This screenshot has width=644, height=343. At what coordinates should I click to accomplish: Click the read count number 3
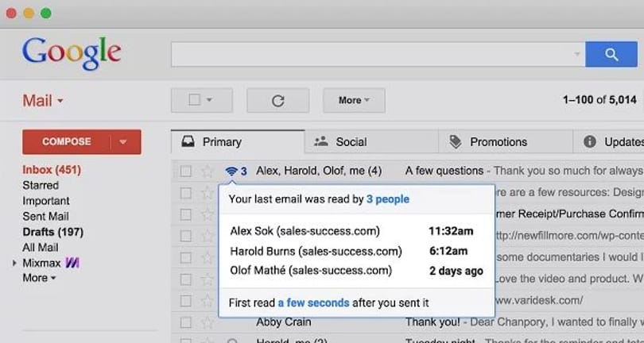(243, 171)
